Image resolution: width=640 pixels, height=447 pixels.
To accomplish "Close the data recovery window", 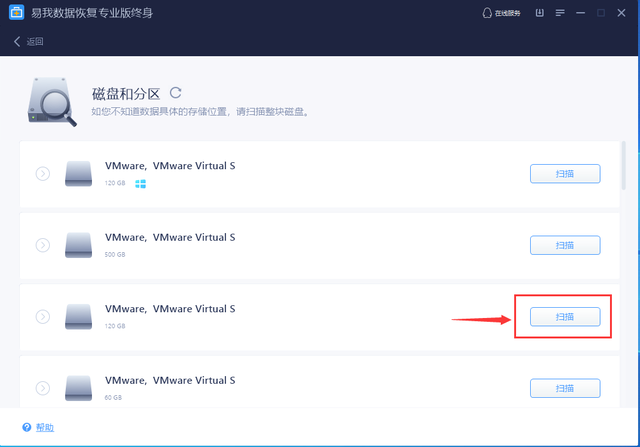I will 621,13.
